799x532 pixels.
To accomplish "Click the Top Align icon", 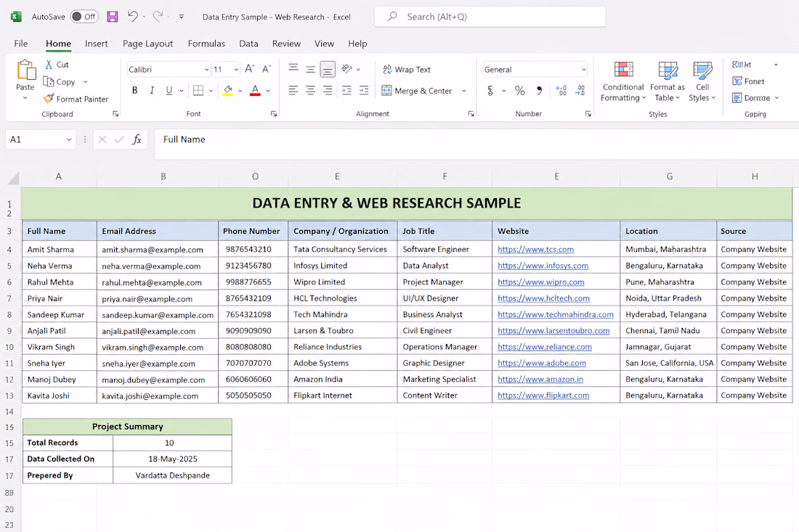I will (x=293, y=69).
